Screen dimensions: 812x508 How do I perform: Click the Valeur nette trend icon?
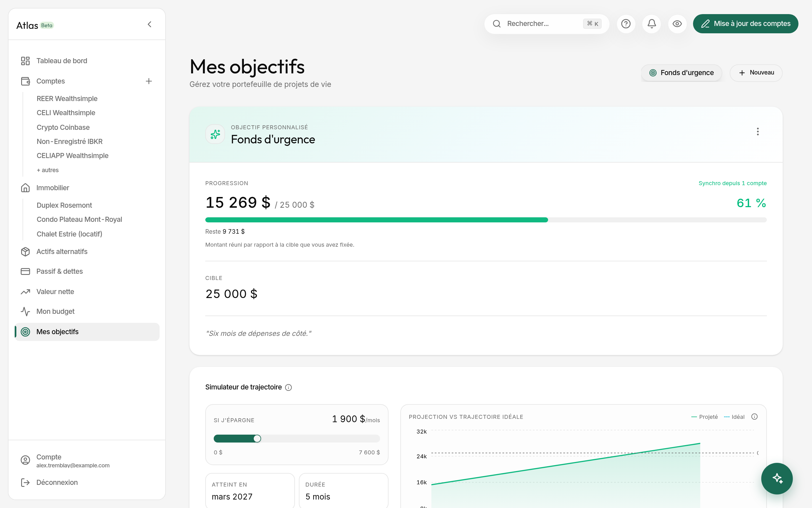tap(25, 292)
